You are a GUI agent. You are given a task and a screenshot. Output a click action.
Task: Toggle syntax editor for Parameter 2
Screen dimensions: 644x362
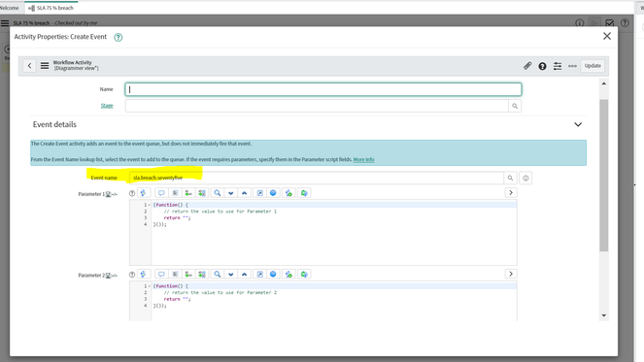point(144,274)
